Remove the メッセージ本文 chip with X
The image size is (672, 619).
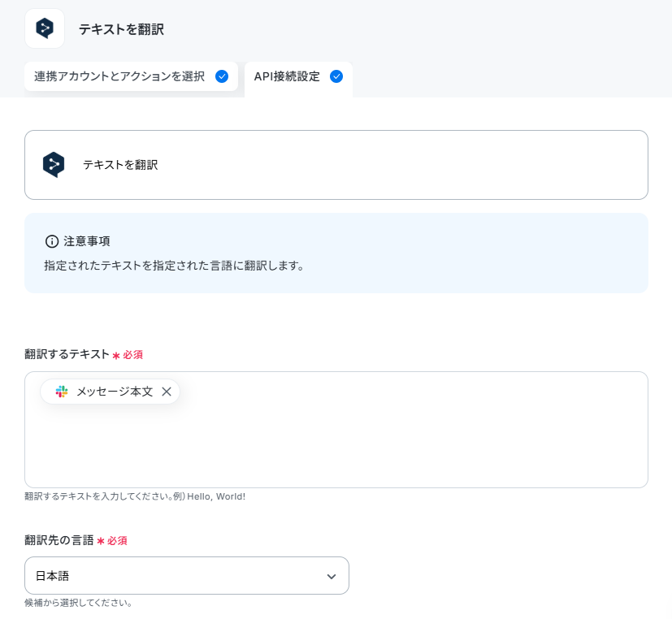(x=167, y=391)
